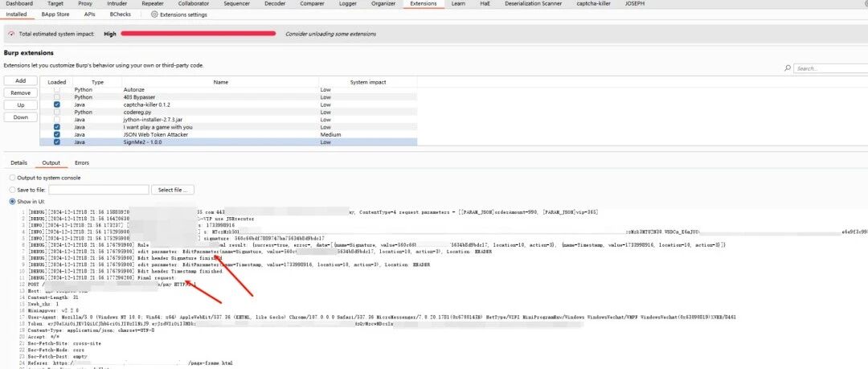
Task: Open Extensions settings gear icon
Action: pos(154,14)
